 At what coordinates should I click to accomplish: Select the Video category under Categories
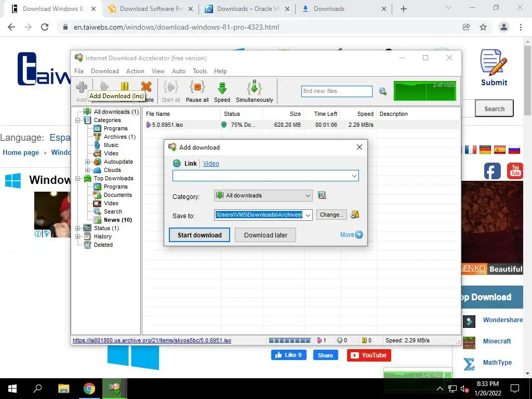click(111, 153)
